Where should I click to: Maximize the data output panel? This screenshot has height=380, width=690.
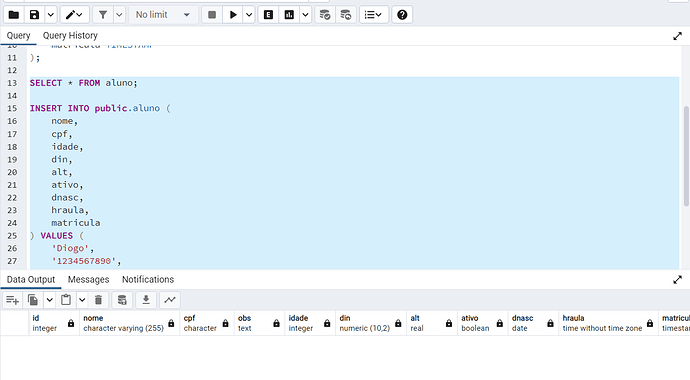677,280
